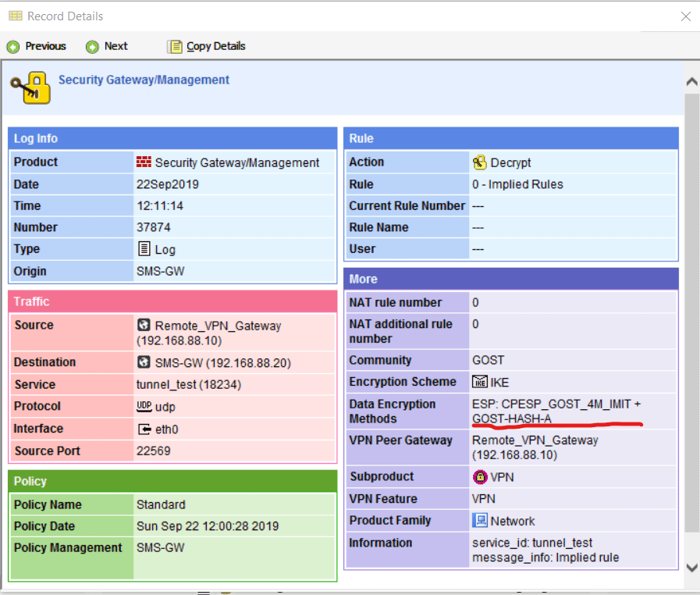Click the scroll up arrow

(691, 81)
